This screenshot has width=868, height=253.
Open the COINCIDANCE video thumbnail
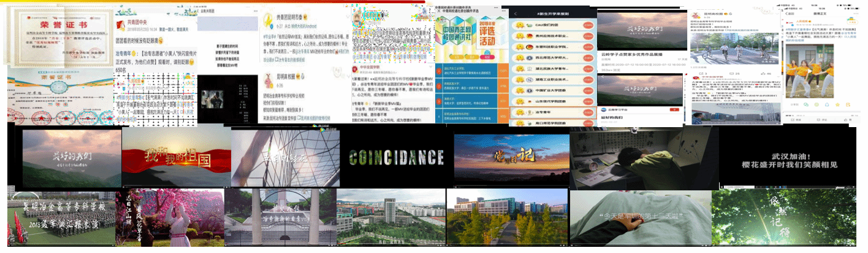[x=395, y=157]
